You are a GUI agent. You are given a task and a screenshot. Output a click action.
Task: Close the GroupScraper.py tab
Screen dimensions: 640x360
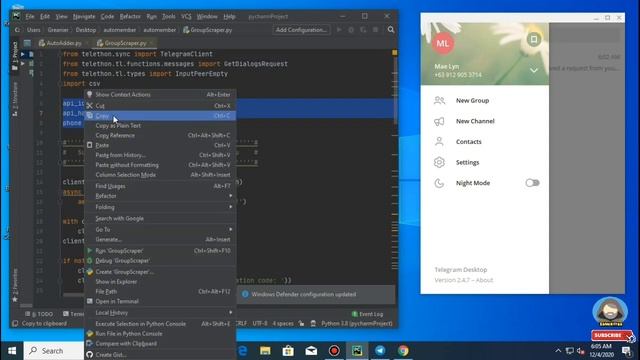[151, 43]
